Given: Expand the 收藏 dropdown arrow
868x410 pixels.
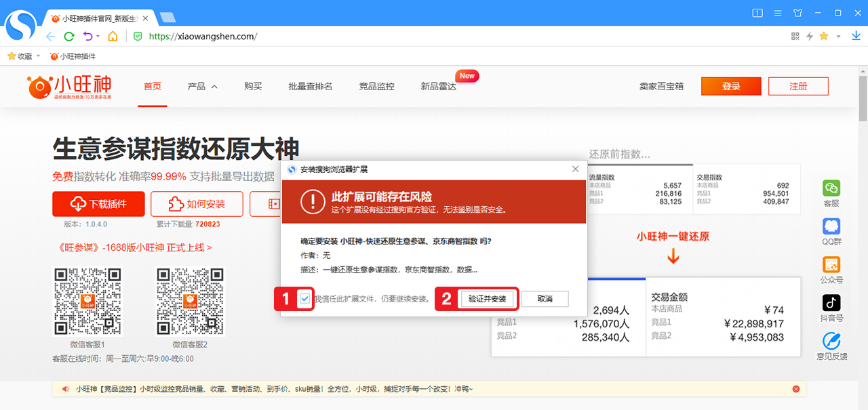Looking at the screenshot, I should click(38, 56).
